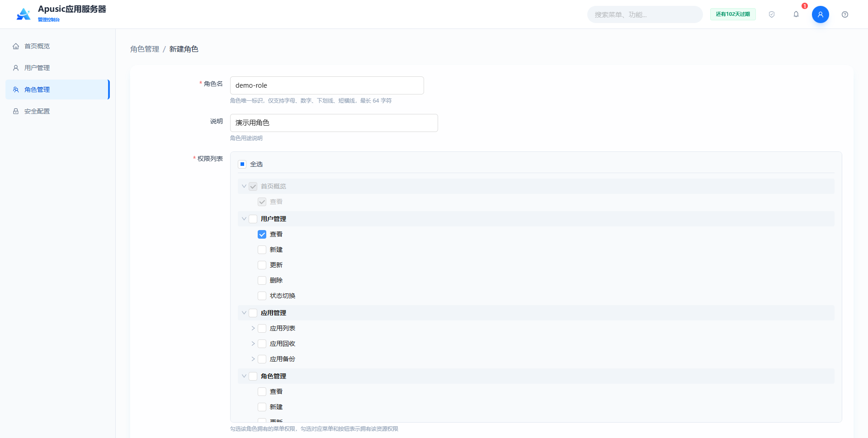This screenshot has width=868, height=438.
Task: Select 角色管理 in the sidebar
Action: (x=57, y=89)
